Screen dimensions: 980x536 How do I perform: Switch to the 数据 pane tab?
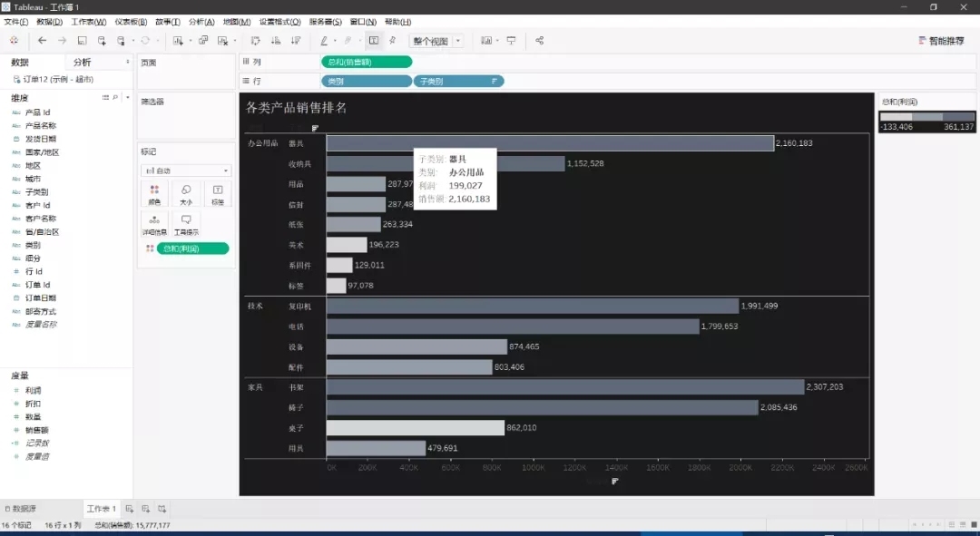pyautogui.click(x=20, y=63)
